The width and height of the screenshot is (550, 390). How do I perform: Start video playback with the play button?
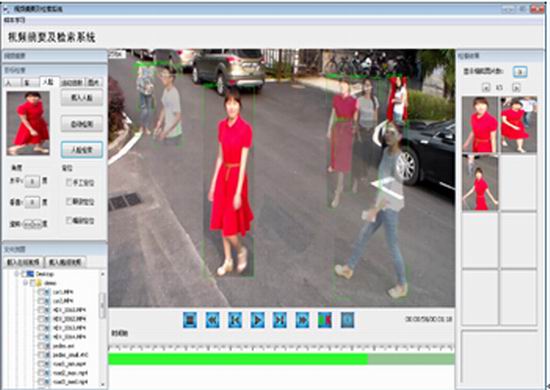point(257,320)
